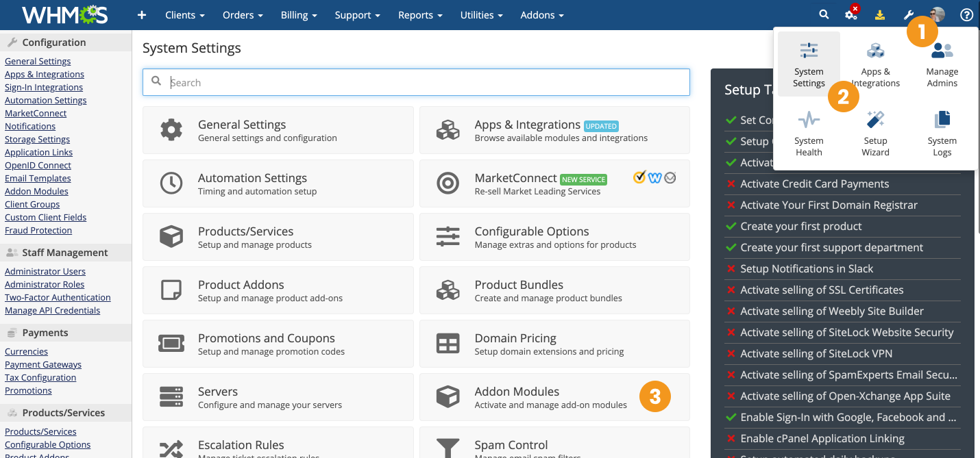This screenshot has width=980, height=458.
Task: Open the Orders dropdown menu
Action: [x=243, y=15]
